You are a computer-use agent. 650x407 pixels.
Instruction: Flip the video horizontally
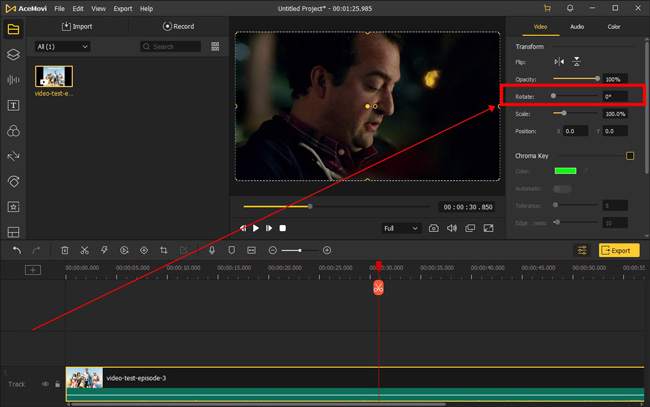[x=559, y=62]
